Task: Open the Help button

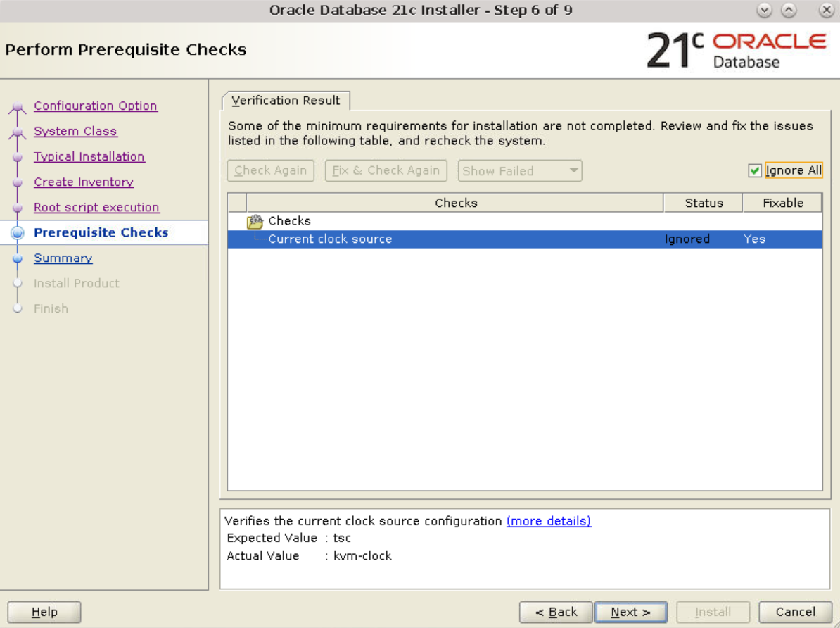Action: coord(44,612)
